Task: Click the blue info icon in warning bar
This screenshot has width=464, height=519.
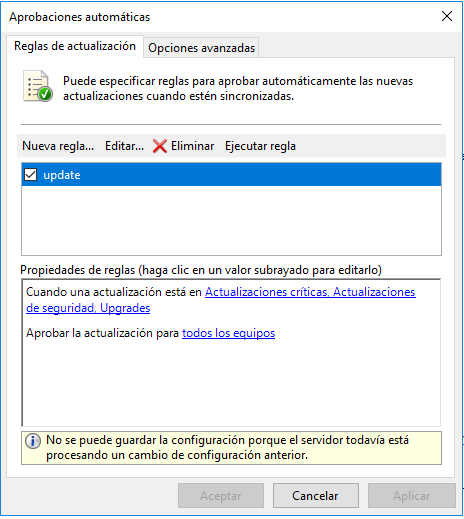Action: click(x=33, y=441)
